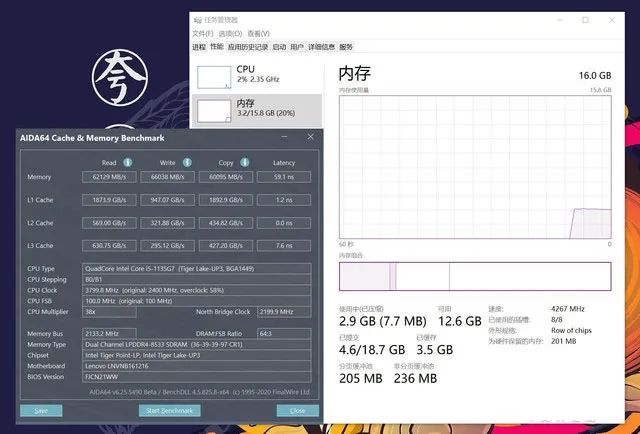Click the cached value 3.5 GB

[434, 350]
